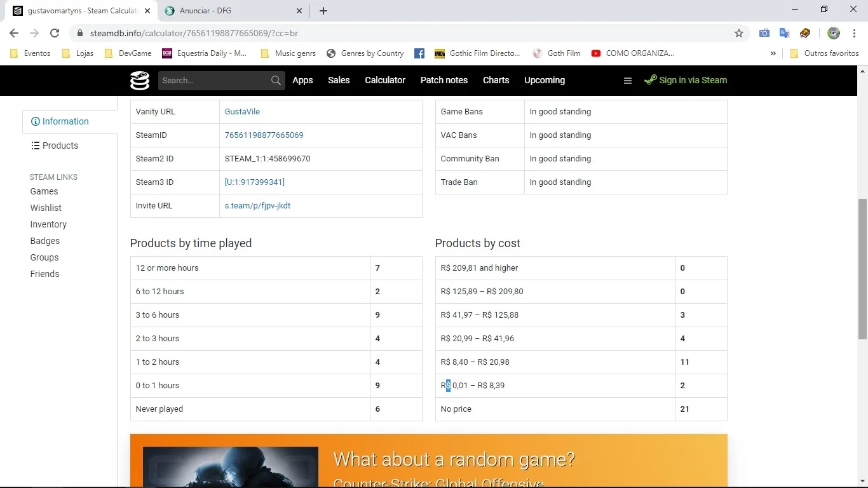Image resolution: width=868 pixels, height=488 pixels.
Task: Close the Anunciar - DFG tab
Action: (x=299, y=11)
